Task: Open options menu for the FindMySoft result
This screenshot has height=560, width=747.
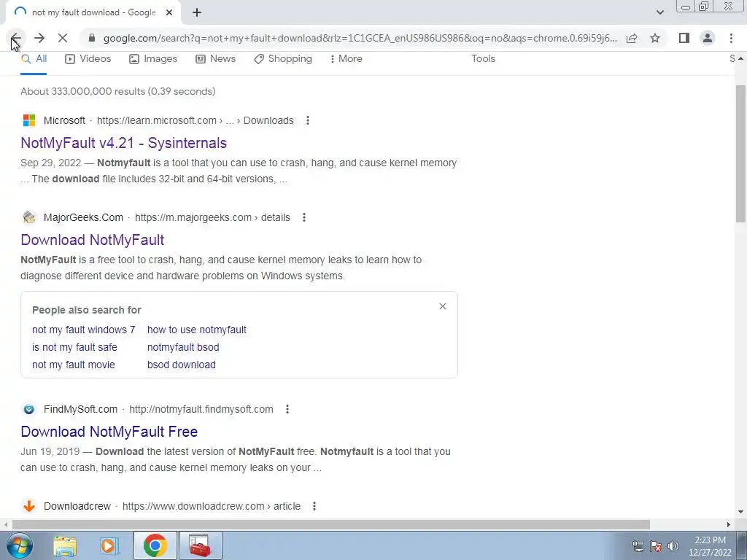Action: [287, 410]
